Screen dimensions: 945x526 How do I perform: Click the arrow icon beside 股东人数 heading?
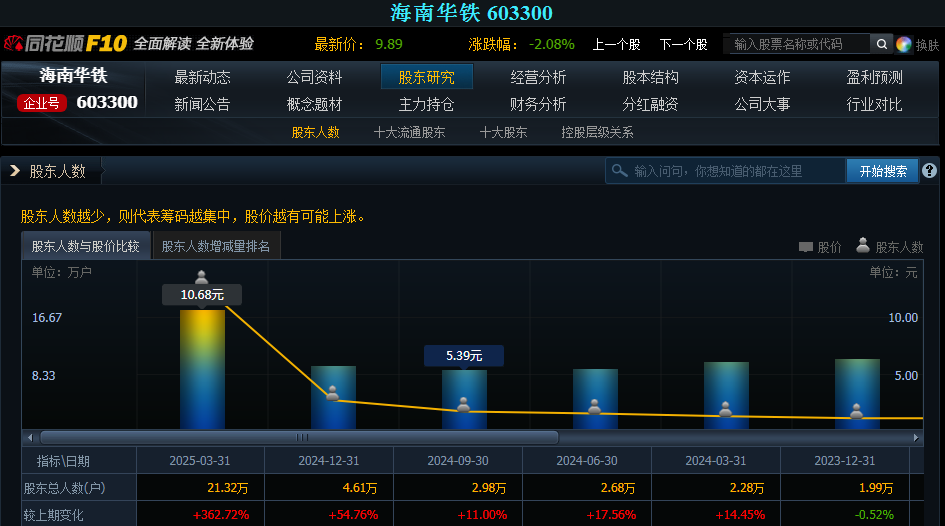15,171
